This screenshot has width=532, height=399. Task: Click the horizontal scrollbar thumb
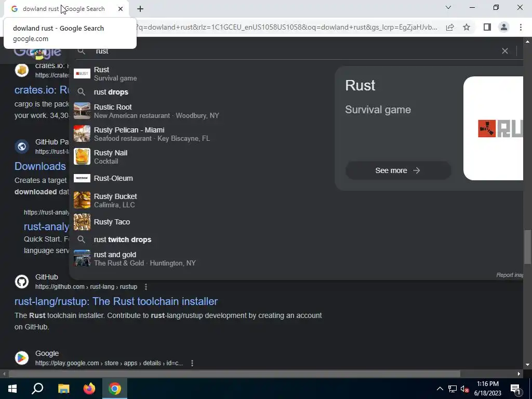(x=234, y=374)
